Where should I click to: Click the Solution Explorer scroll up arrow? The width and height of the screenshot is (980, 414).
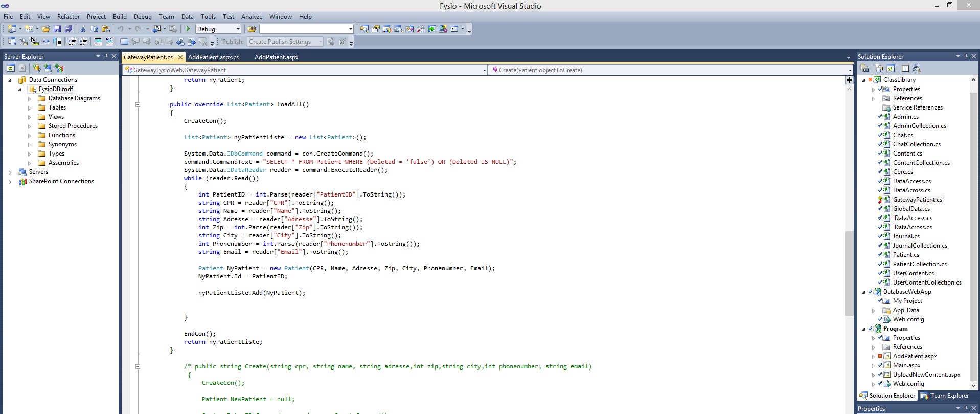pyautogui.click(x=973, y=80)
